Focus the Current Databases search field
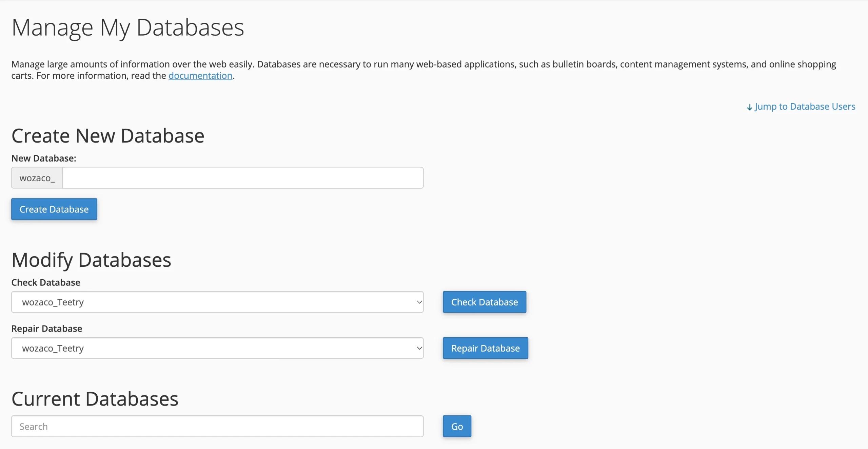This screenshot has width=868, height=449. (x=217, y=426)
